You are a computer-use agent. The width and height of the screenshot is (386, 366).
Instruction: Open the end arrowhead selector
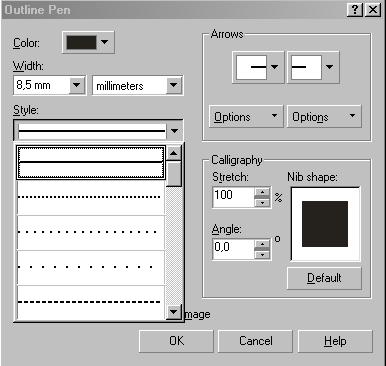pyautogui.click(x=313, y=67)
